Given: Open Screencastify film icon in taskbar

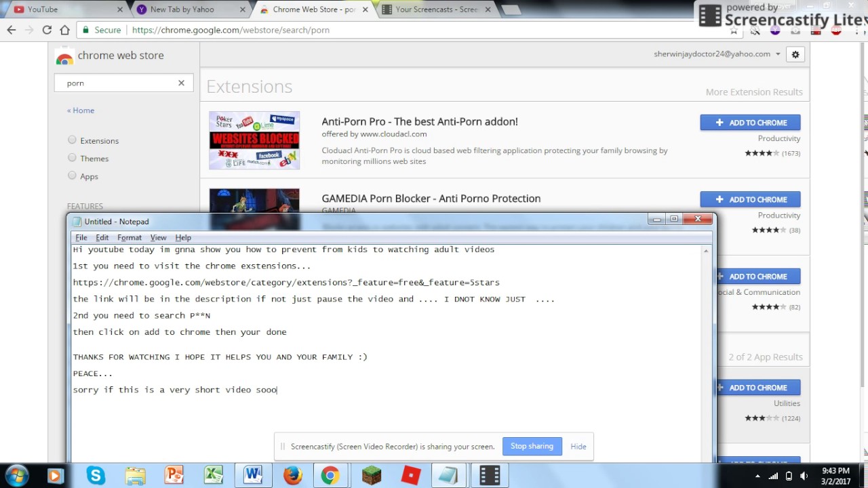Looking at the screenshot, I should pos(490,476).
